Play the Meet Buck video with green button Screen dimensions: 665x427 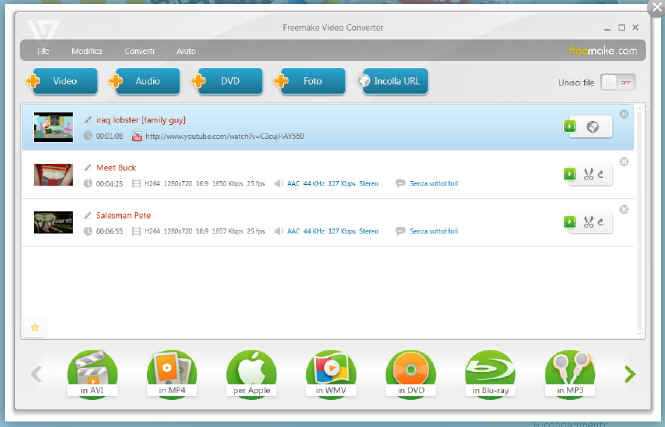(570, 174)
